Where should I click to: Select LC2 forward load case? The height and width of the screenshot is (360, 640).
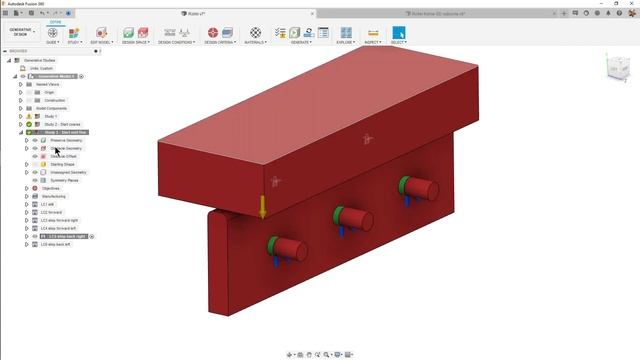[x=51, y=212]
